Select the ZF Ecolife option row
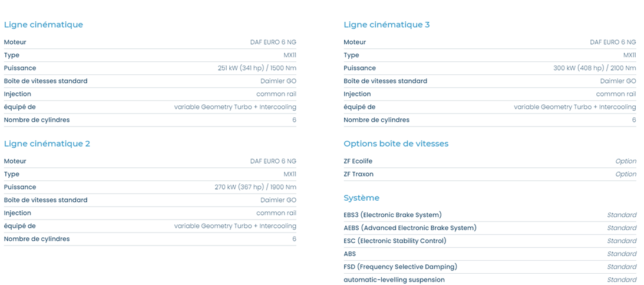 coord(490,161)
